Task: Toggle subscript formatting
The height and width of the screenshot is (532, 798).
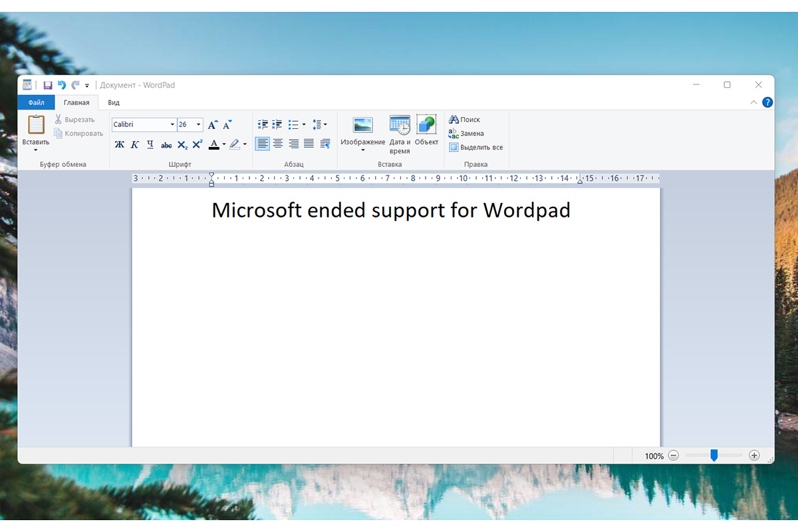Action: tap(182, 144)
